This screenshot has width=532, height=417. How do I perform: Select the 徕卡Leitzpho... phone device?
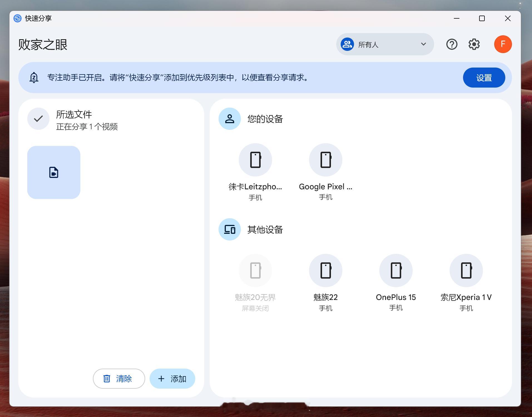tap(255, 172)
